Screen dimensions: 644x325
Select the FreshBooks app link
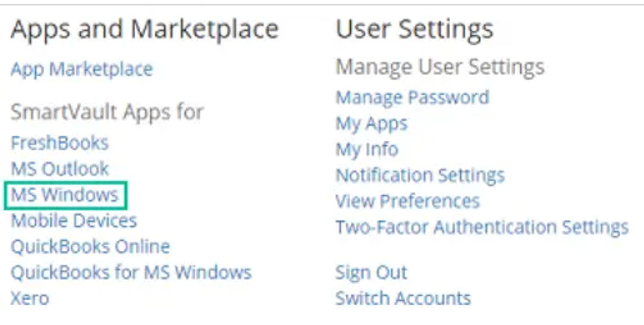click(x=60, y=143)
